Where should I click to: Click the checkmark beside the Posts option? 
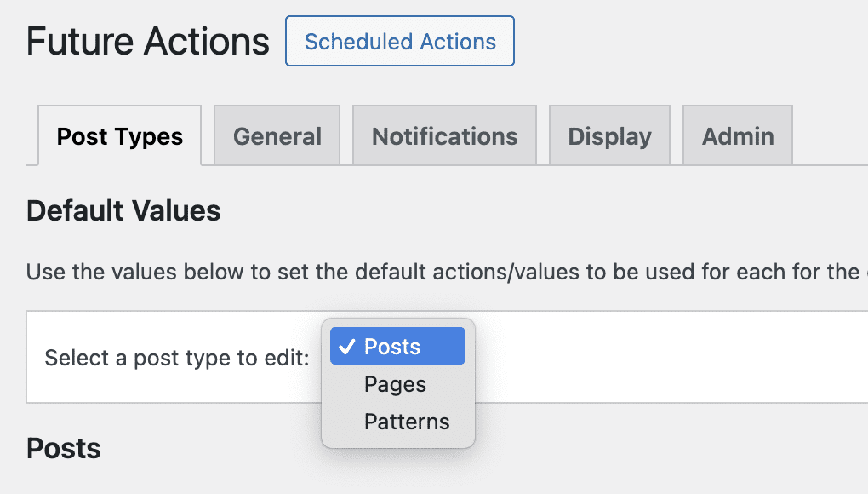tap(347, 346)
